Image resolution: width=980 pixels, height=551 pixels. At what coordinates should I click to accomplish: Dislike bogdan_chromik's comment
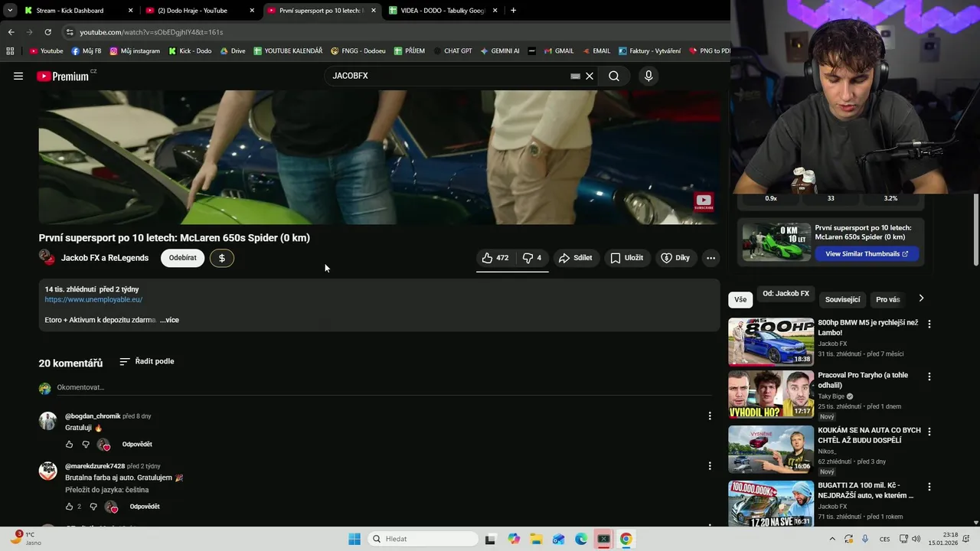coord(86,445)
